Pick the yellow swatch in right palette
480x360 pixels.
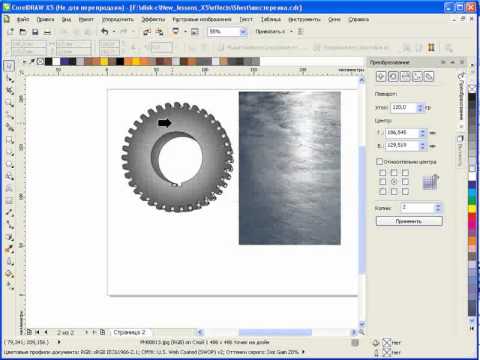click(x=472, y=209)
